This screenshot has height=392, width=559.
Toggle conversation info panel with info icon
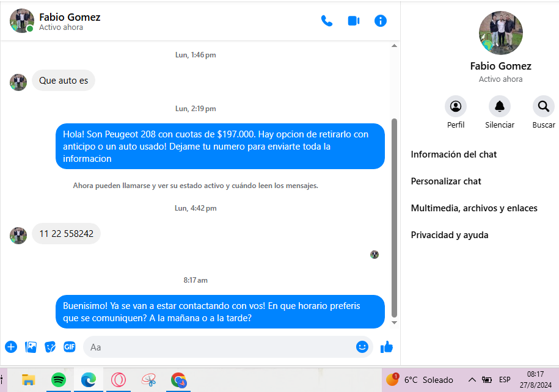(381, 21)
